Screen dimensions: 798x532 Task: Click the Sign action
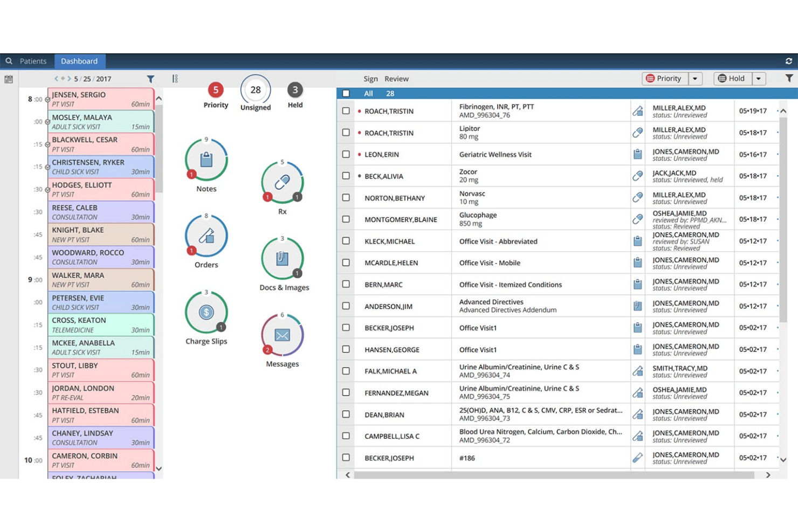coord(370,79)
